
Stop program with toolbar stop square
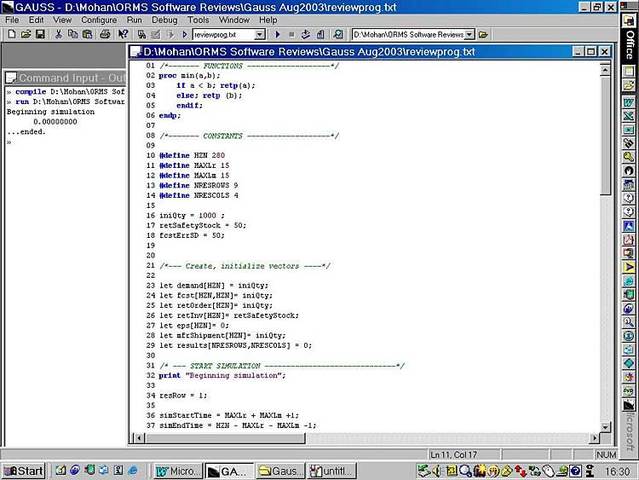pos(291,35)
